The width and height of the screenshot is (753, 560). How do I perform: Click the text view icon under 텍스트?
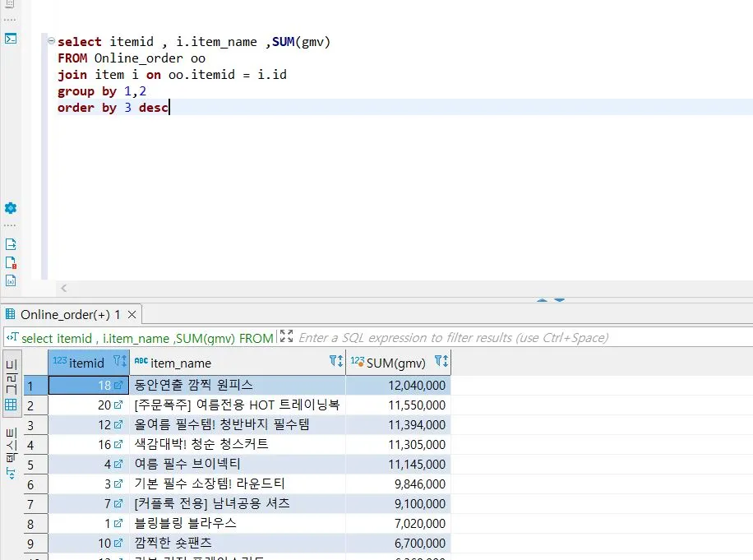[x=11, y=474]
